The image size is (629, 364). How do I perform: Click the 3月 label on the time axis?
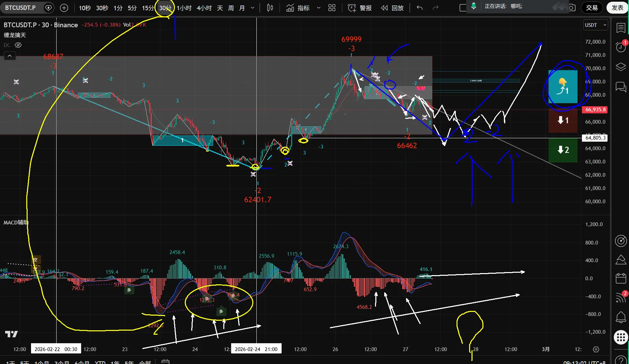click(x=546, y=349)
